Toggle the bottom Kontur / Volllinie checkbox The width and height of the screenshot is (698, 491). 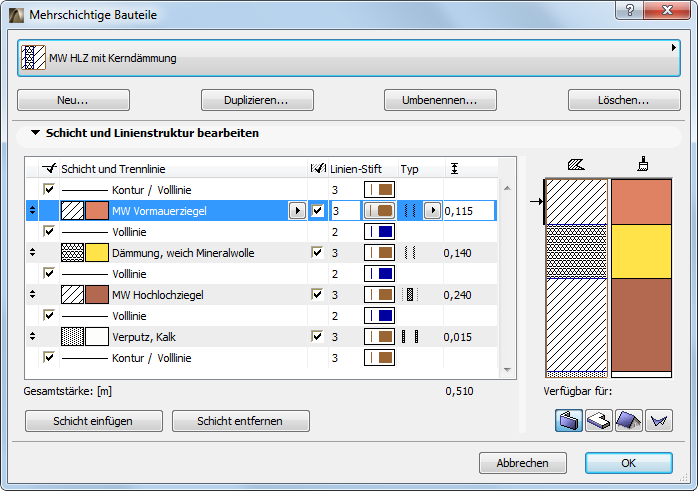point(49,357)
